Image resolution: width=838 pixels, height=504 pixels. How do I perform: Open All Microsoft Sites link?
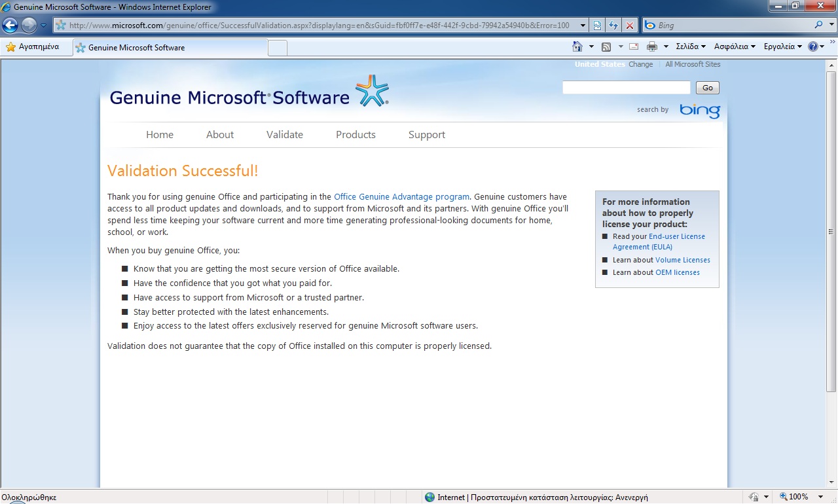693,64
